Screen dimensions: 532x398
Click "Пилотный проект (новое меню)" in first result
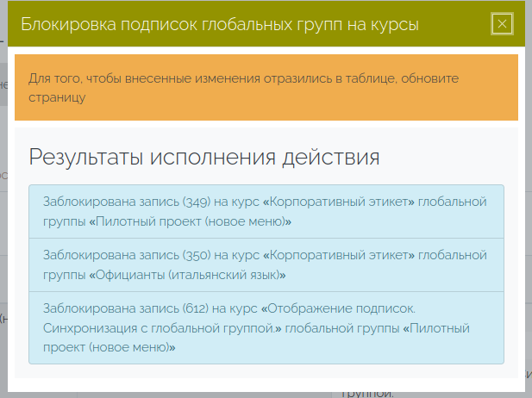(190, 221)
